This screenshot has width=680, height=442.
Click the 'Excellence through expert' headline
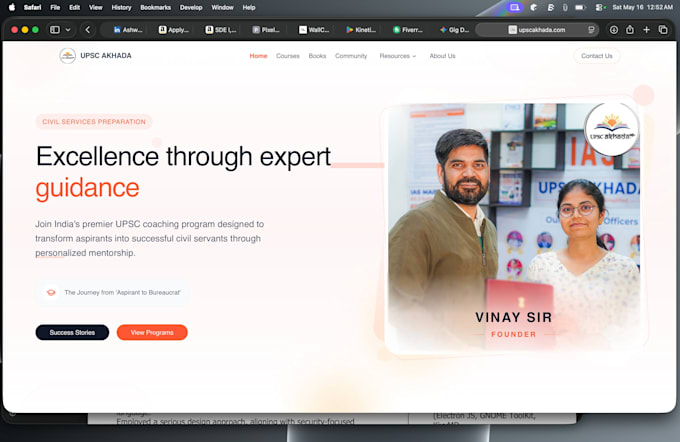(183, 156)
